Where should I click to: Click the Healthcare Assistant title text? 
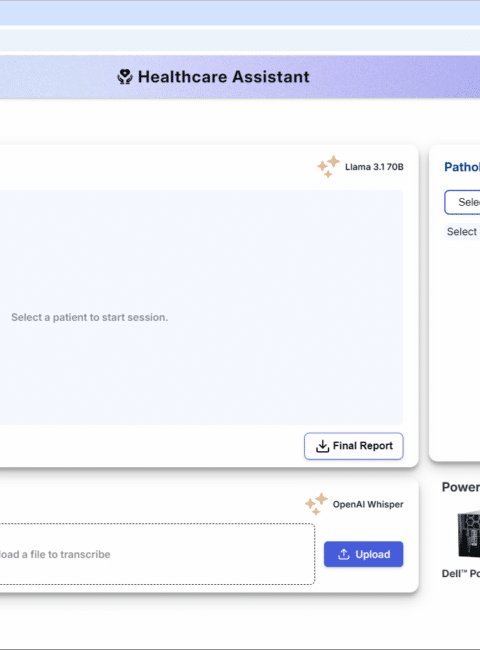tap(223, 77)
